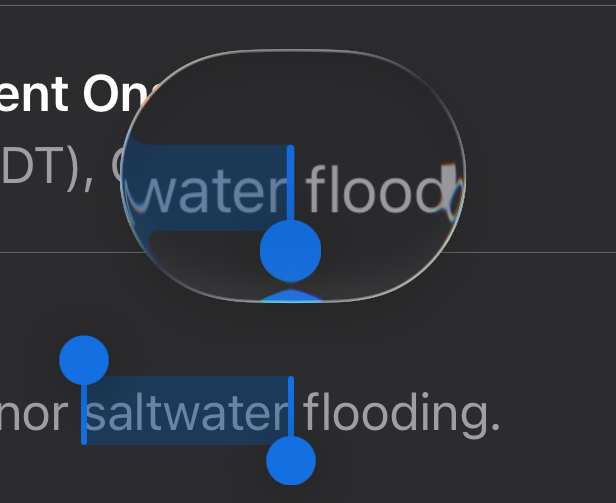This screenshot has height=503, width=616.
Task: Tap the magnified blue handle knob in loupe
Action: [x=290, y=252]
